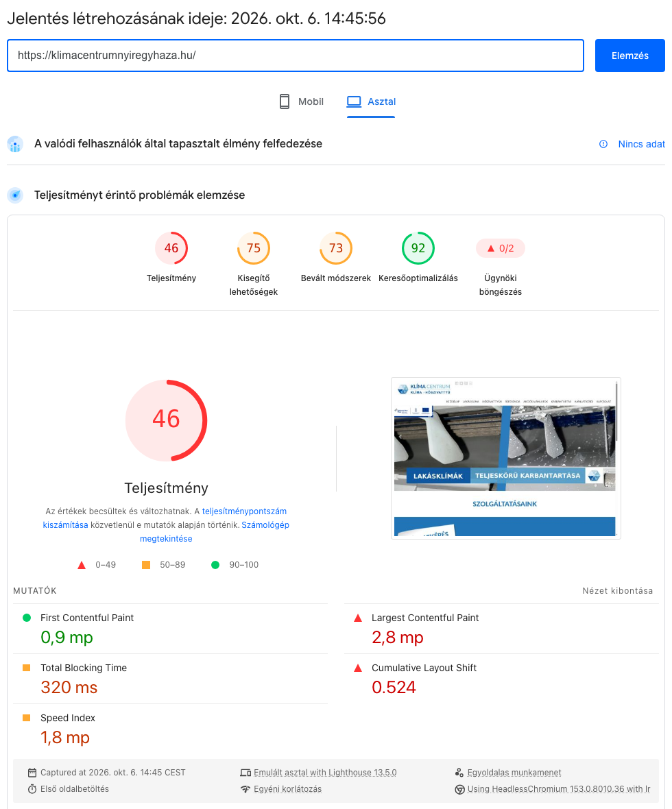Click the Chromium icon beside Using HeadlessChromium

pos(459,789)
